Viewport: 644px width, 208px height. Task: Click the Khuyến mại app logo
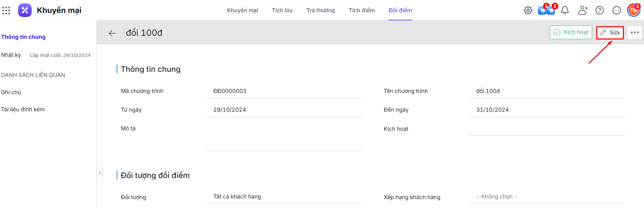(25, 10)
